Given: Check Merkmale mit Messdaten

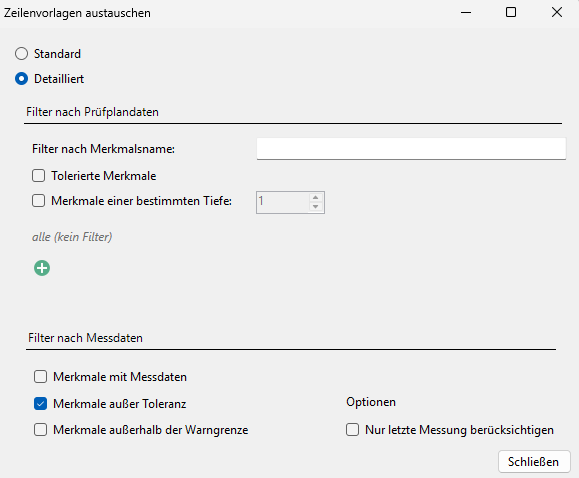Looking at the screenshot, I should (41, 377).
